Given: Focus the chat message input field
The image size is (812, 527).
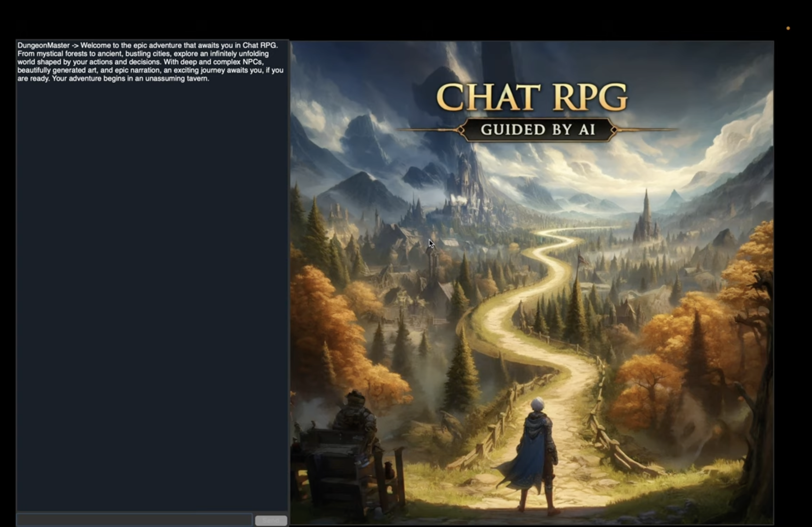Looking at the screenshot, I should [x=135, y=520].
